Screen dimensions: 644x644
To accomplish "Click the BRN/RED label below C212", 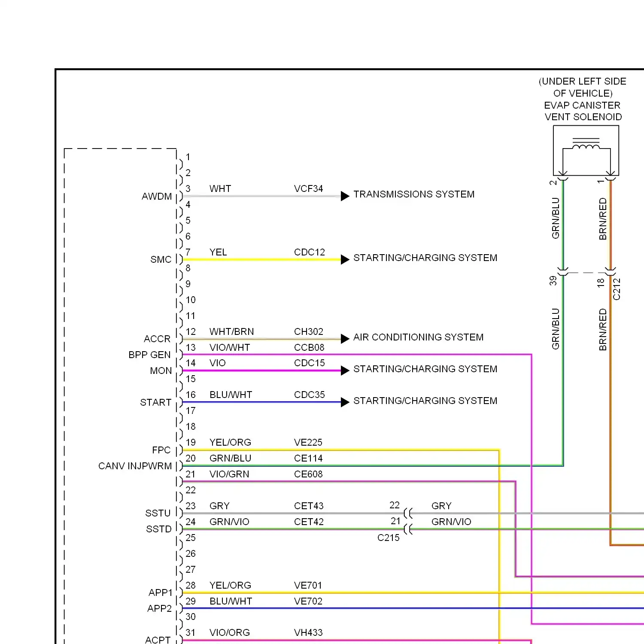I will [603, 329].
